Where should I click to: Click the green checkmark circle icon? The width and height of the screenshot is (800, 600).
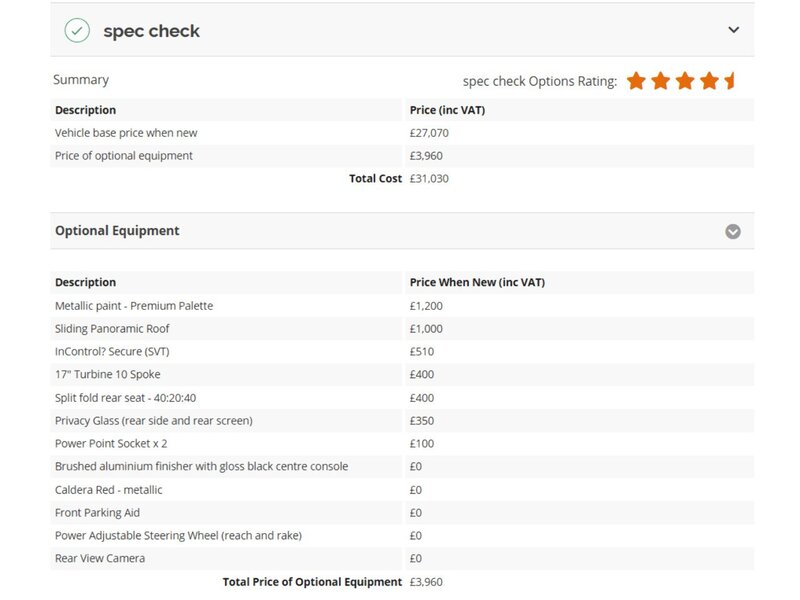77,31
